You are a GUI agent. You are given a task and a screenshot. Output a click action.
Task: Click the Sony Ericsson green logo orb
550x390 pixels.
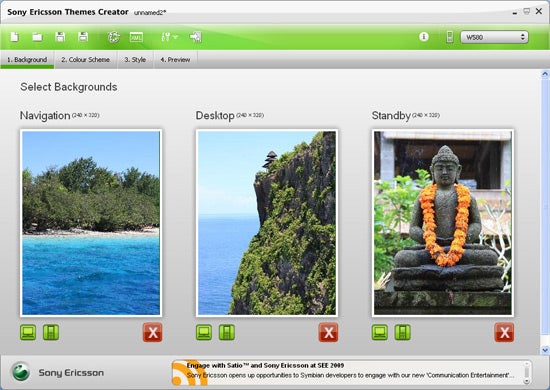coord(21,372)
